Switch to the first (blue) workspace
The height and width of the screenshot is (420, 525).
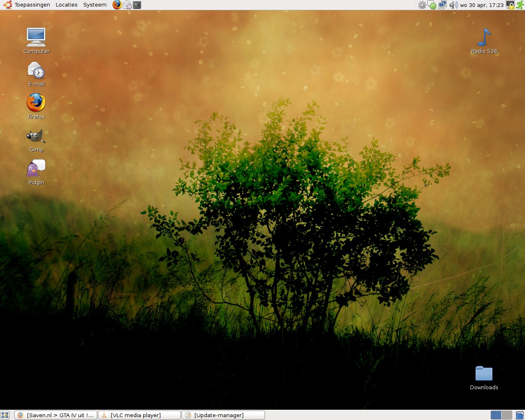pos(496,415)
